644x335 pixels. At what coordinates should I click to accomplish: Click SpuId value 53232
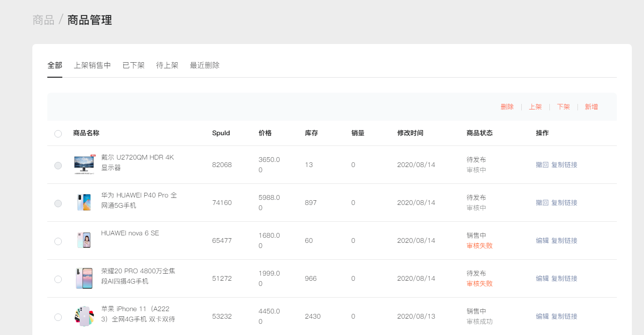click(x=222, y=316)
